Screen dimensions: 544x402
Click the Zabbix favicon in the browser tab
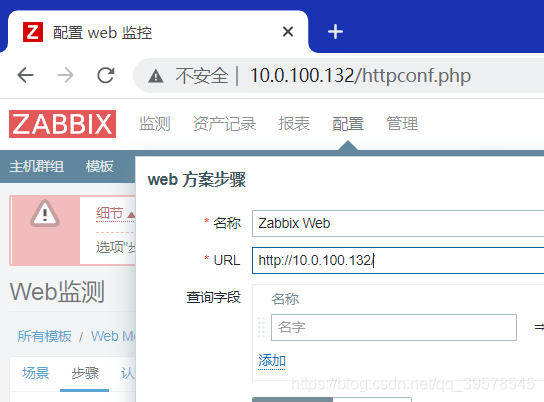pos(33,32)
